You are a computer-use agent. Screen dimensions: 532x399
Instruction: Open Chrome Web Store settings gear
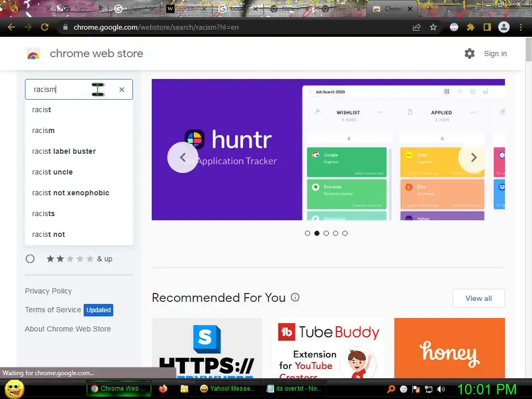(470, 54)
